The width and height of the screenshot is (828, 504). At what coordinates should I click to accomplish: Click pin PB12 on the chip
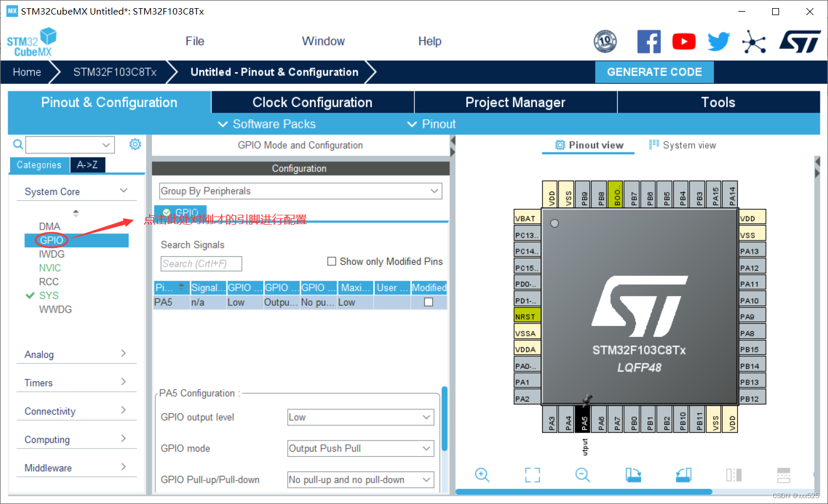tap(752, 398)
